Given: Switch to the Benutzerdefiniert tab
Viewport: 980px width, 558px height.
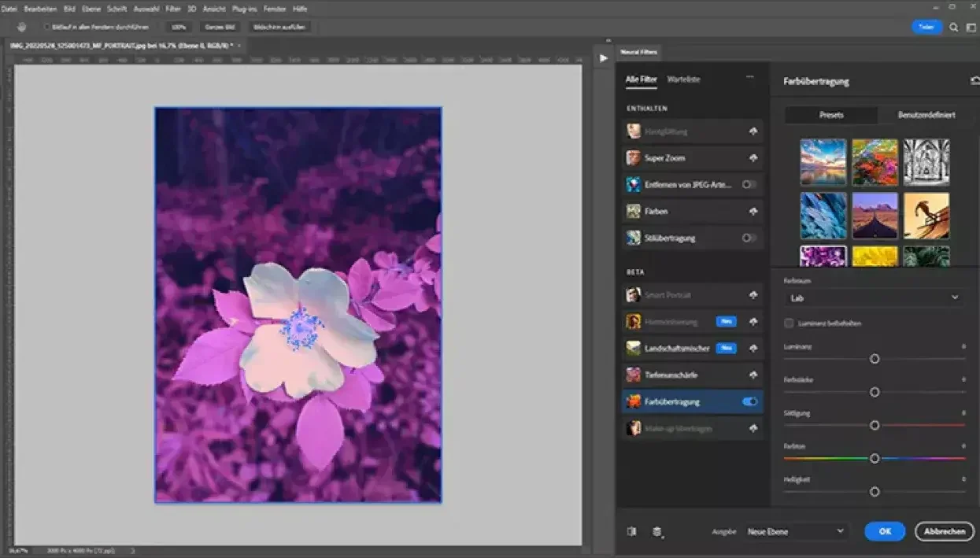Looking at the screenshot, I should (926, 115).
